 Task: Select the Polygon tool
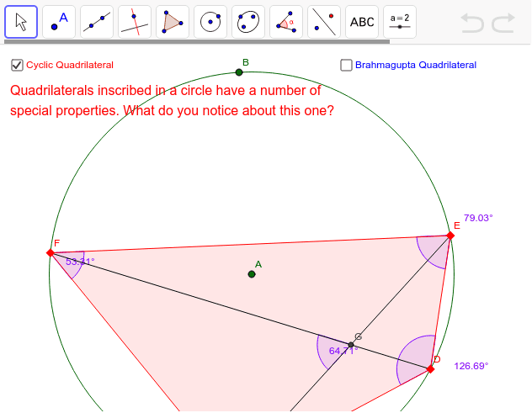coord(173,22)
